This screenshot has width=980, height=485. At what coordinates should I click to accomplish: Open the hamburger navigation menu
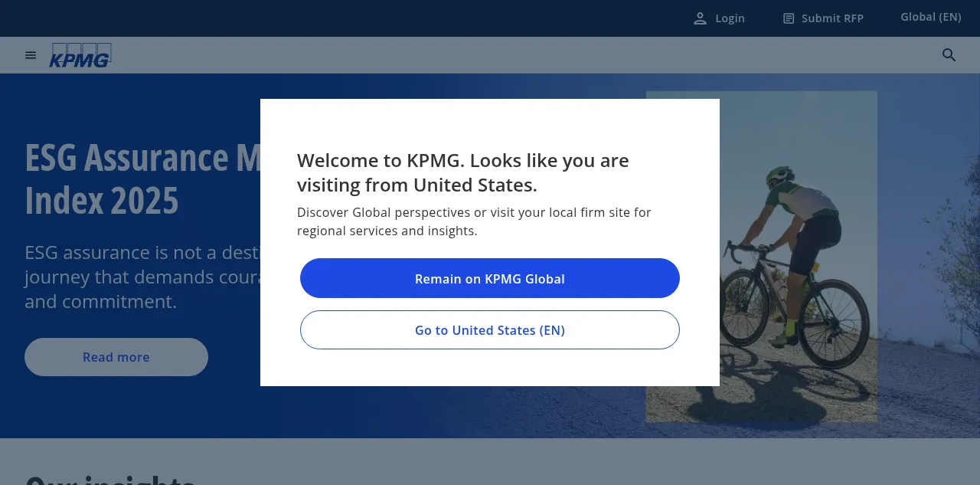[31, 55]
